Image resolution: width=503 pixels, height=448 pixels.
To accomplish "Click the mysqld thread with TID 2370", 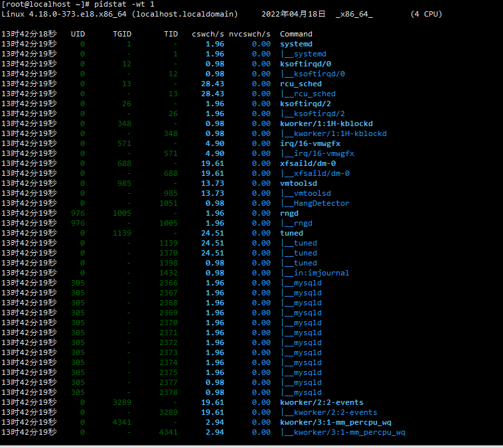I will pos(301,323).
